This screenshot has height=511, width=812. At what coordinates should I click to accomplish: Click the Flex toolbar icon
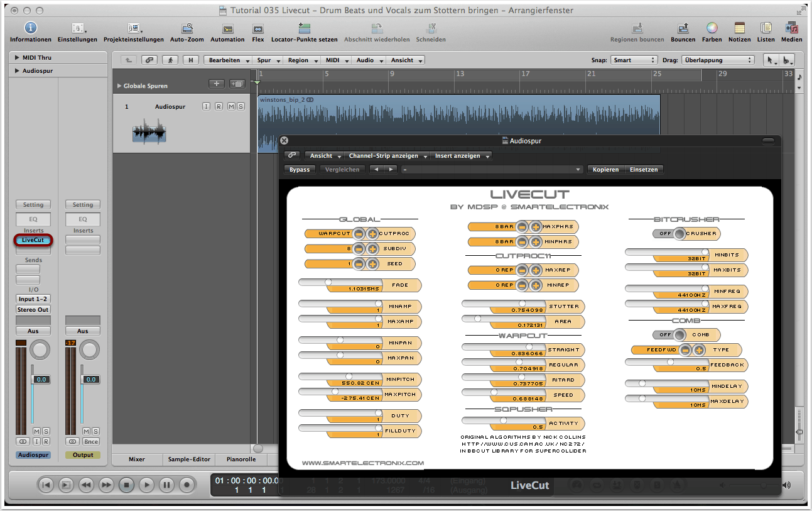tap(257, 28)
